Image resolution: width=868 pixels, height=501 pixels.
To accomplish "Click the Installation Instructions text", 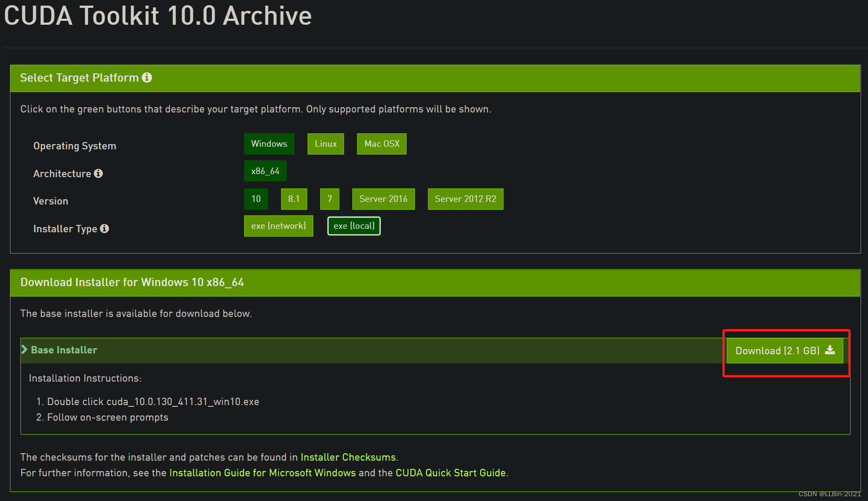I will [x=85, y=378].
